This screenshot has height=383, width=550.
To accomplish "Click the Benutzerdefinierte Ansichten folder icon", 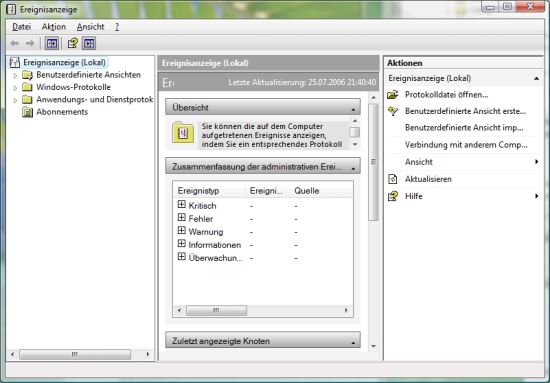I will tap(27, 75).
